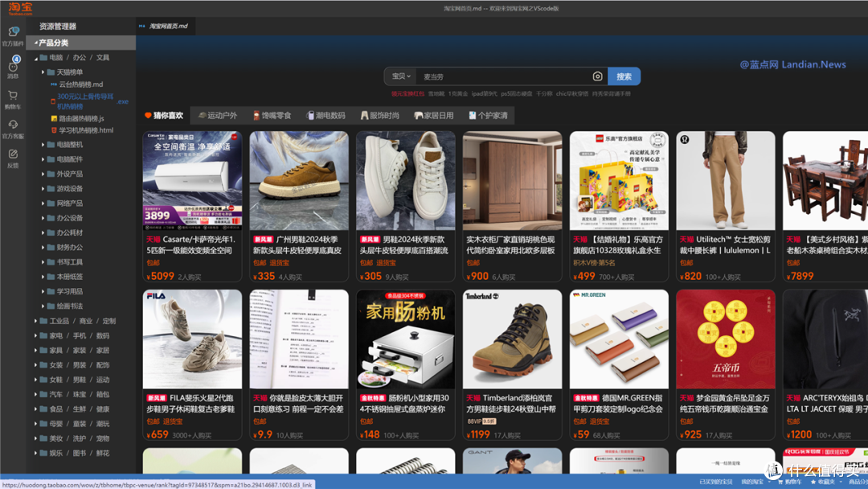The height and width of the screenshot is (489, 868).
Task: Select the 淘宝网首页.md editor tab
Action: (x=165, y=26)
